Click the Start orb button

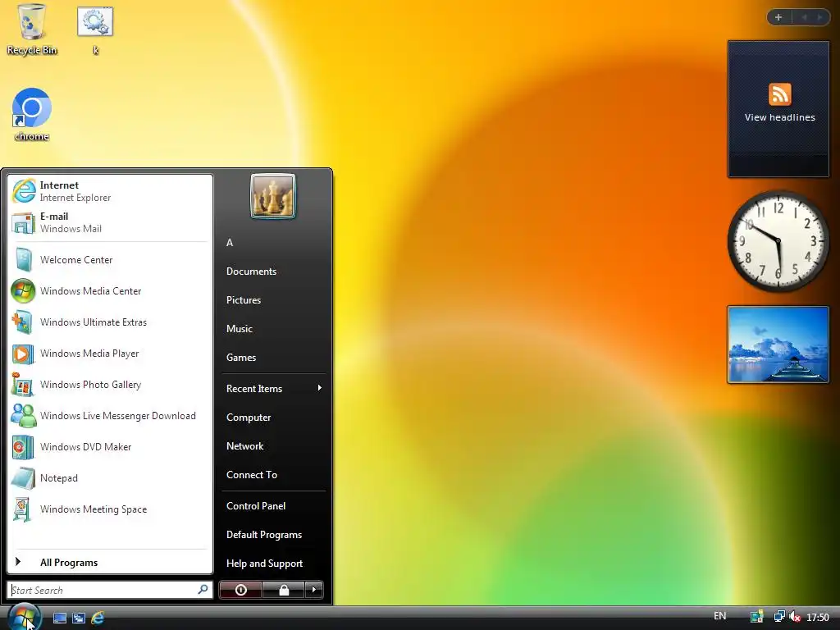tap(24, 617)
